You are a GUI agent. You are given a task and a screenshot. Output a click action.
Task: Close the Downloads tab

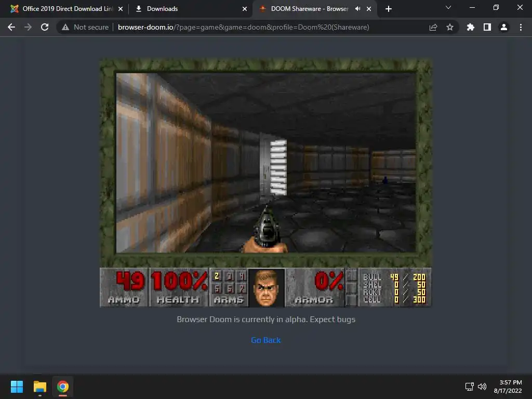tap(245, 9)
